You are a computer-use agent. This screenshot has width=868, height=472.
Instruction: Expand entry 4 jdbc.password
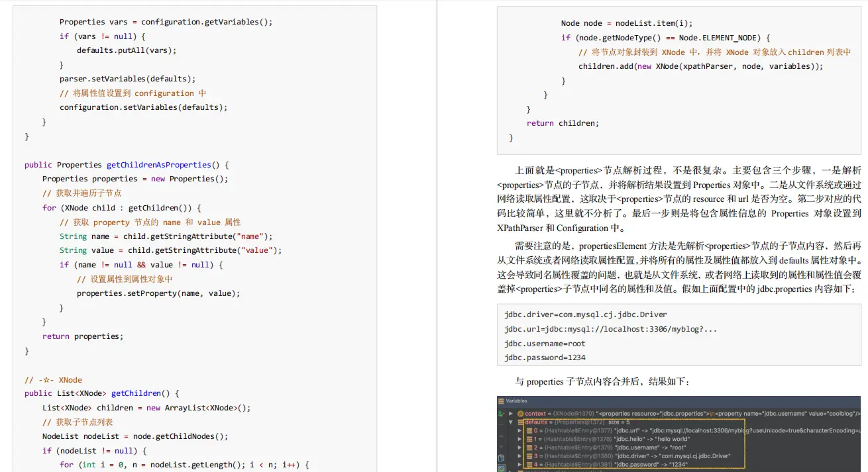(519, 465)
